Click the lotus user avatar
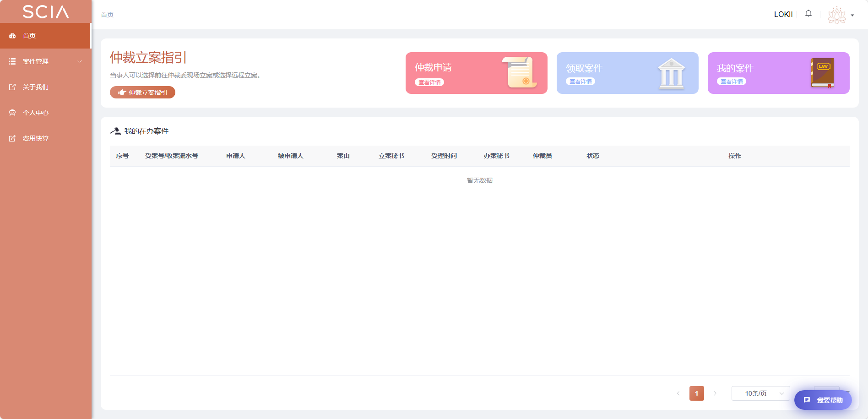 [836, 15]
